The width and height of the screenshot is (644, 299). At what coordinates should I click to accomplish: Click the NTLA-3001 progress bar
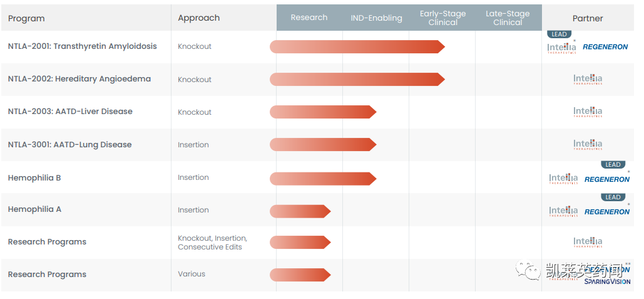click(322, 144)
